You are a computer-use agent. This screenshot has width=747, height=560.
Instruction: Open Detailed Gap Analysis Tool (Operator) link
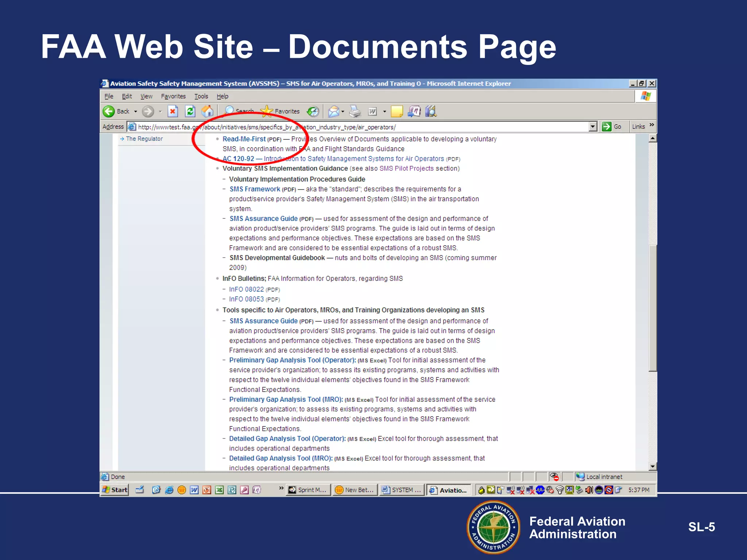click(287, 439)
